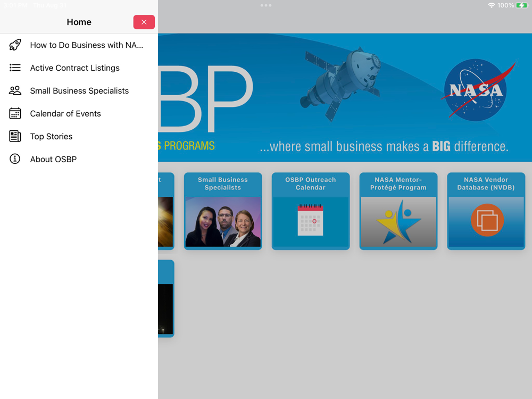This screenshot has height=399, width=532.
Task: Tap the three-dot multitasking control at top
Action: 266,5
